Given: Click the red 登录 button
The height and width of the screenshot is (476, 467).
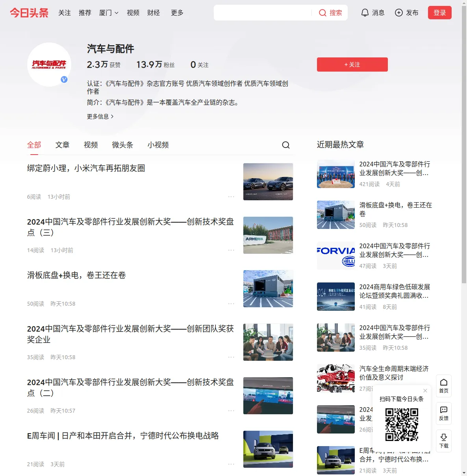Looking at the screenshot, I should [x=440, y=13].
